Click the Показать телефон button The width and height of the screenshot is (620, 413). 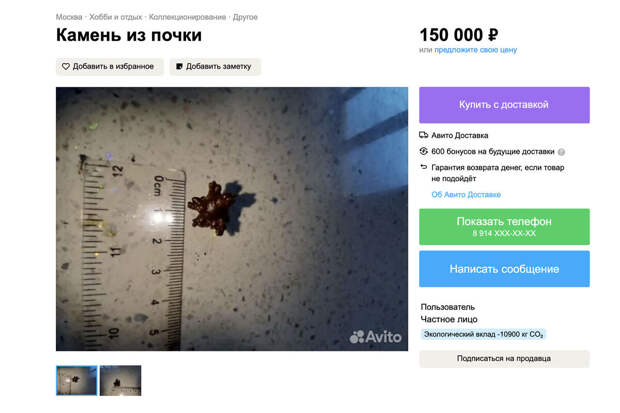coord(504,227)
